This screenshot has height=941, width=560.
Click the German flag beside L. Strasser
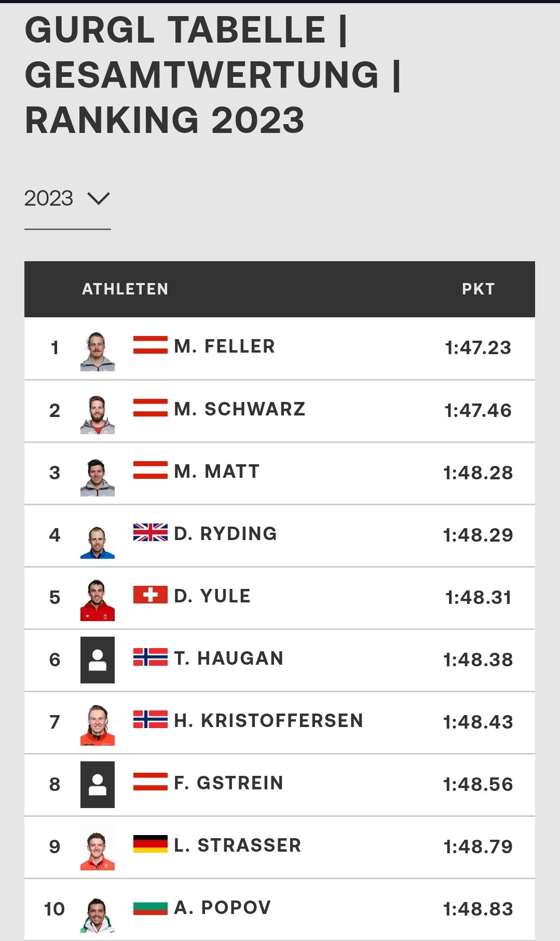(x=150, y=844)
